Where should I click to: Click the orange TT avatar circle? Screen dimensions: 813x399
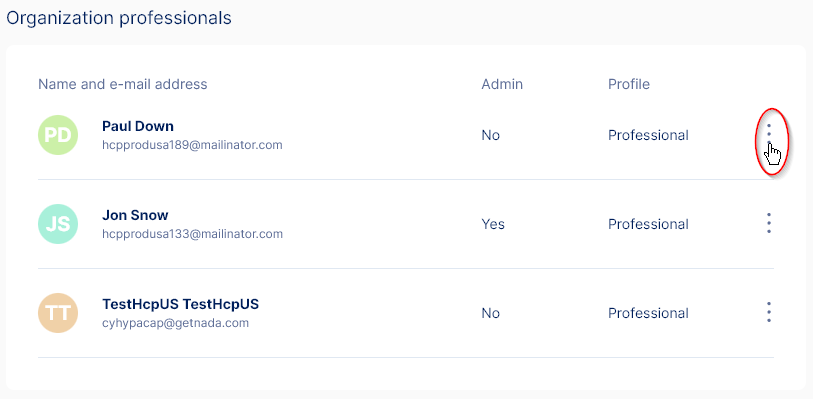pyautogui.click(x=58, y=313)
